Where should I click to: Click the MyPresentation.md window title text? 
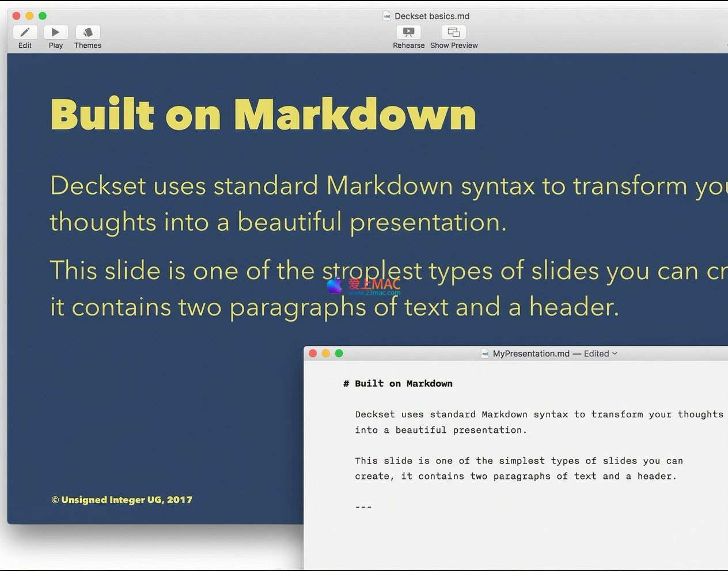[531, 353]
